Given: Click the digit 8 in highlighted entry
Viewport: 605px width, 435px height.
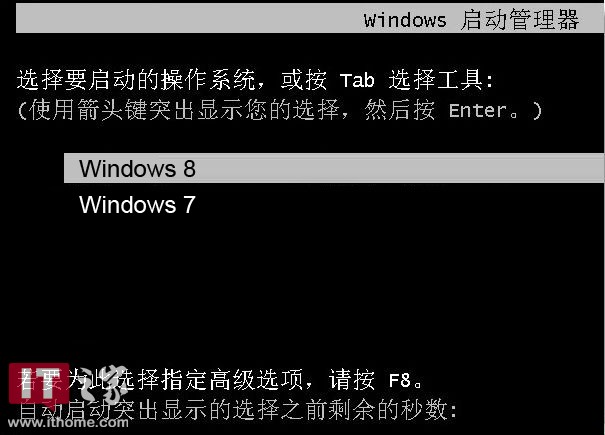Looking at the screenshot, I should tap(189, 169).
